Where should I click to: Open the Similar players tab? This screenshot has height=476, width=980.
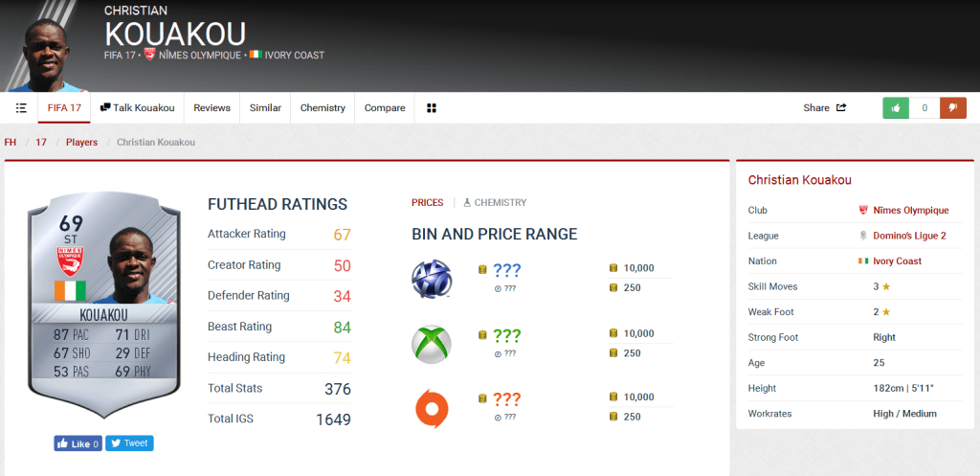265,108
